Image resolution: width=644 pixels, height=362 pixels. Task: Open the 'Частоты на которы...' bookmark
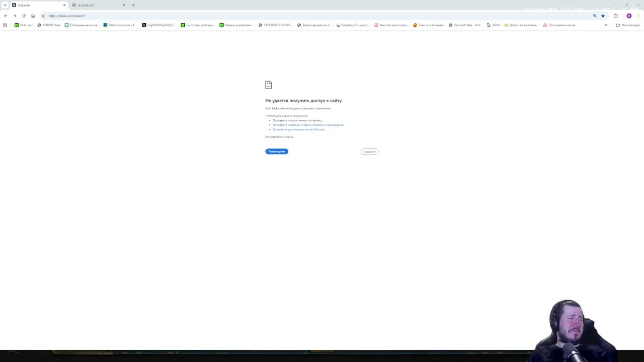[391, 25]
